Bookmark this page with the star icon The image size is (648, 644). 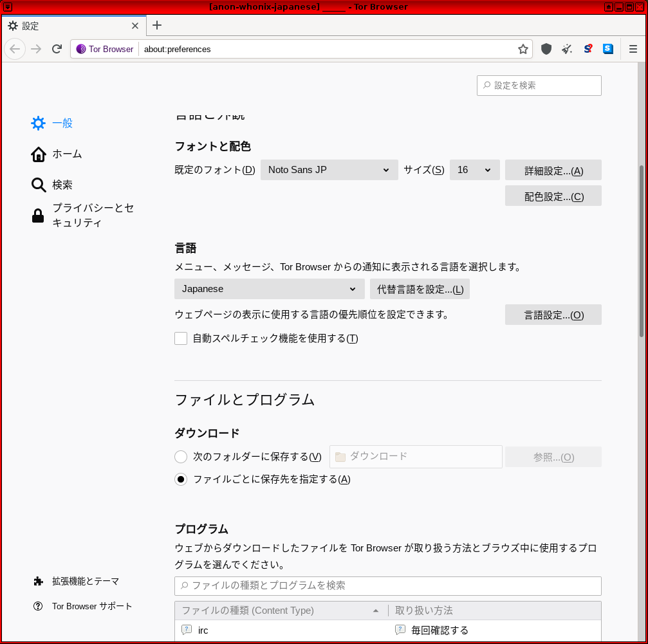[523, 49]
